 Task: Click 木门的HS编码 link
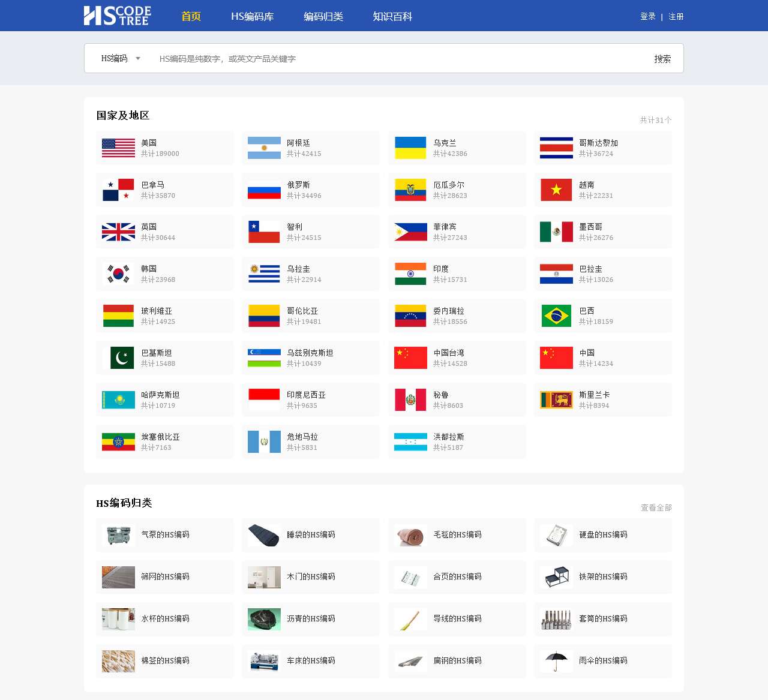[311, 576]
